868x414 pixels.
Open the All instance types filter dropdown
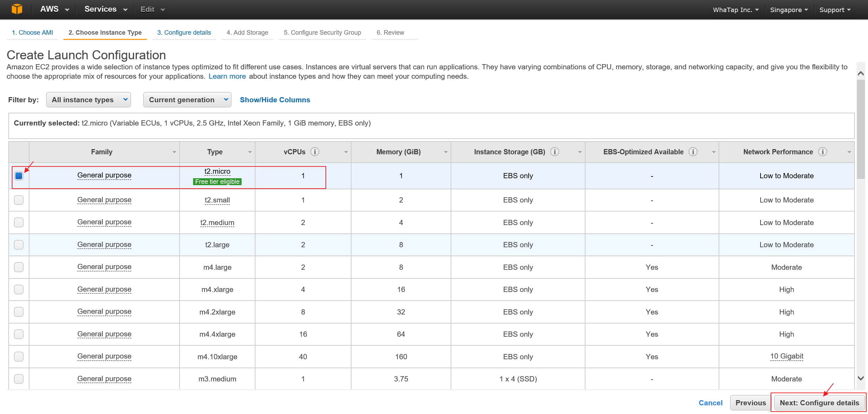coord(88,100)
